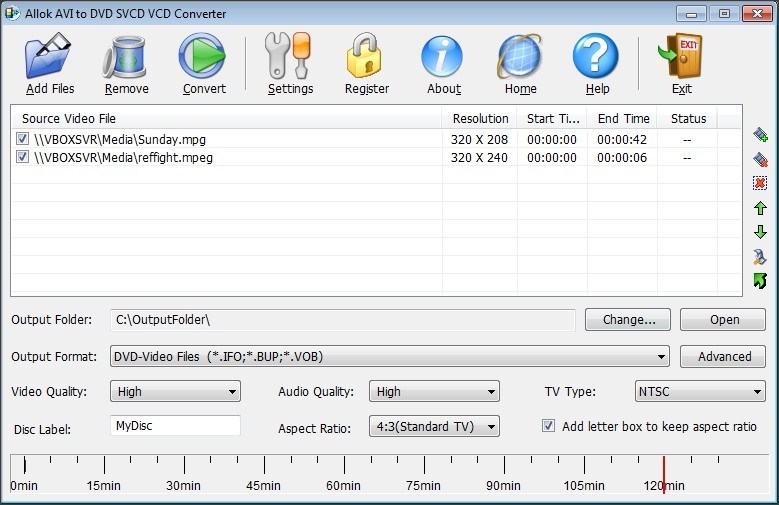Viewport: 779px width, 505px height.
Task: Click the Advanced button
Action: click(724, 357)
